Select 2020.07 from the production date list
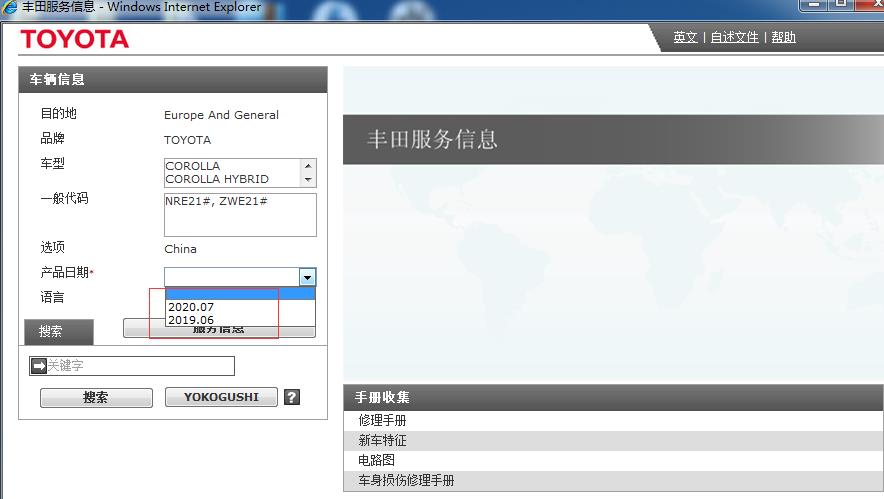884x499 pixels. click(240, 307)
